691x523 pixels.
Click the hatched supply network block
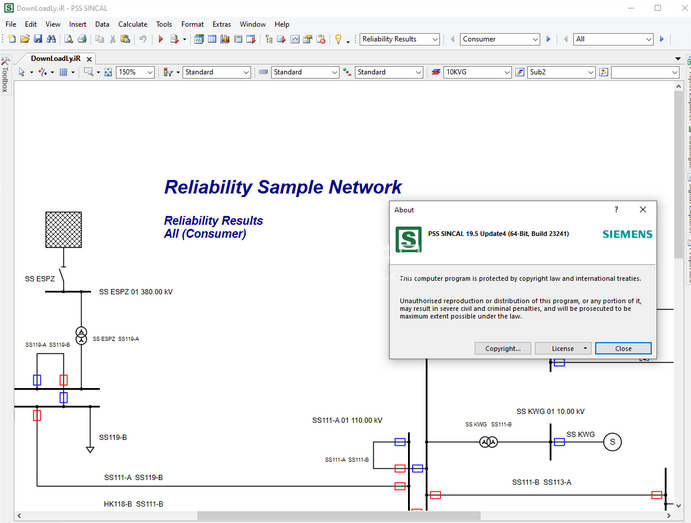tap(63, 230)
